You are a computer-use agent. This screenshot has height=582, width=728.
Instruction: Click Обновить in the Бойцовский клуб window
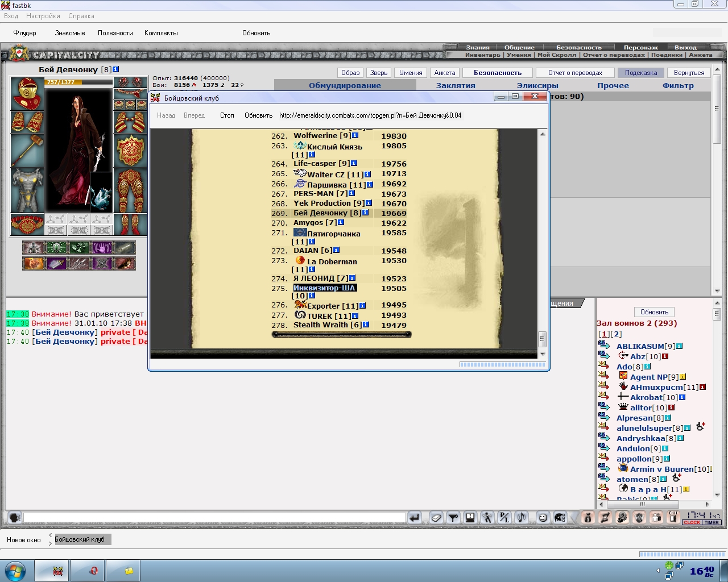(x=258, y=115)
